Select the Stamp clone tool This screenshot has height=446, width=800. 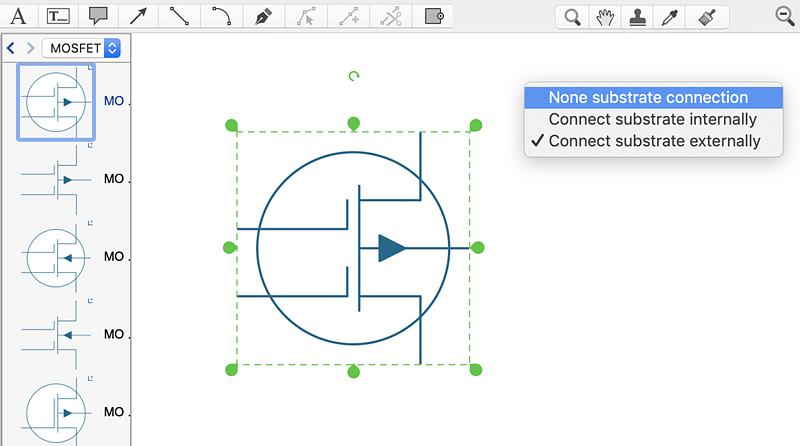637,17
